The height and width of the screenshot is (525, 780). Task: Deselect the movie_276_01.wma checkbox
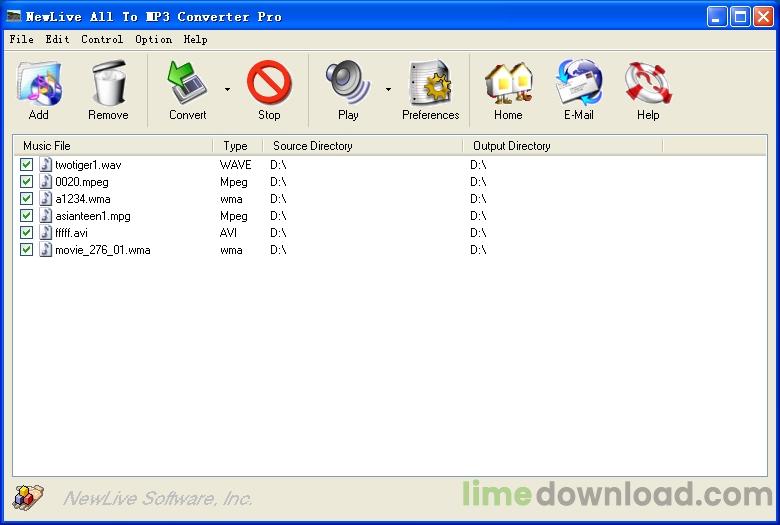26,249
